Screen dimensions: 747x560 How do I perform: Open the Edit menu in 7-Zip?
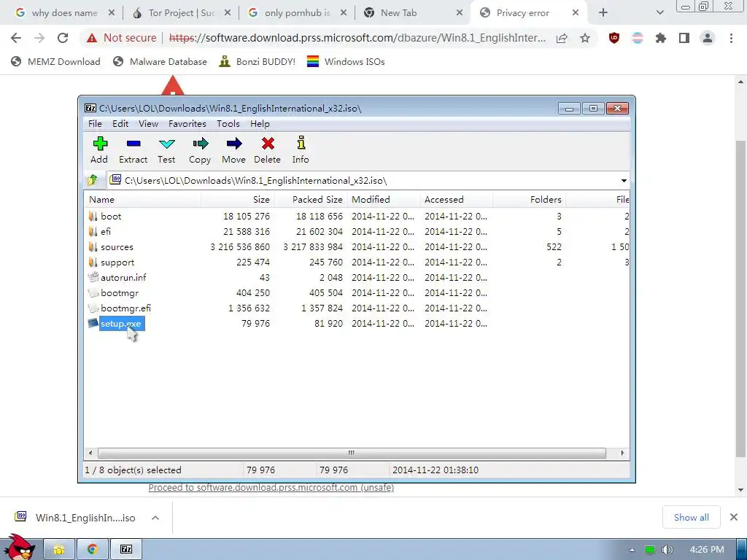(120, 124)
